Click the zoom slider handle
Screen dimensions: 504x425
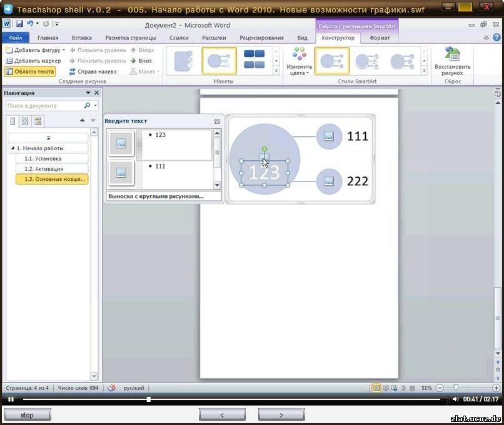pos(456,387)
